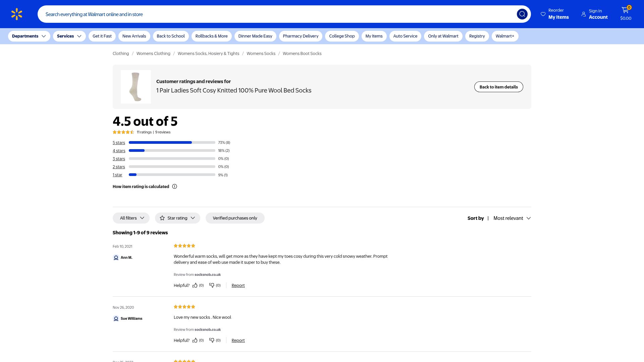The image size is (644, 362).
Task: Thumbs down Ann M.'s review
Action: [212, 285]
